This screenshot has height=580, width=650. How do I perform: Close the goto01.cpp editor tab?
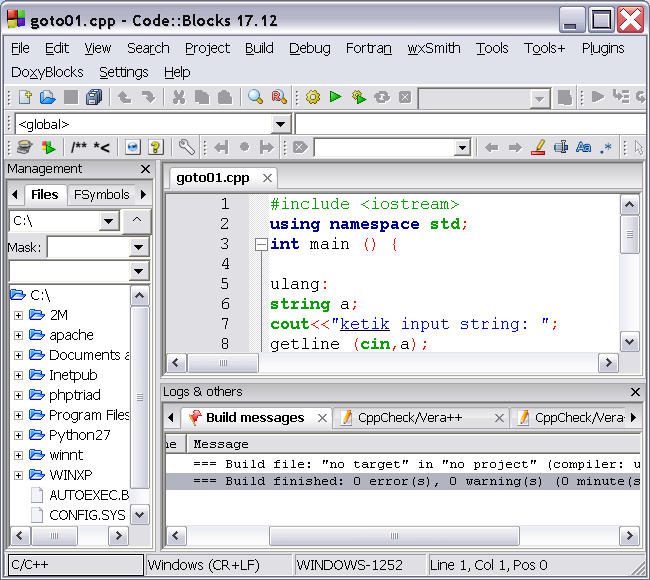[x=267, y=178]
